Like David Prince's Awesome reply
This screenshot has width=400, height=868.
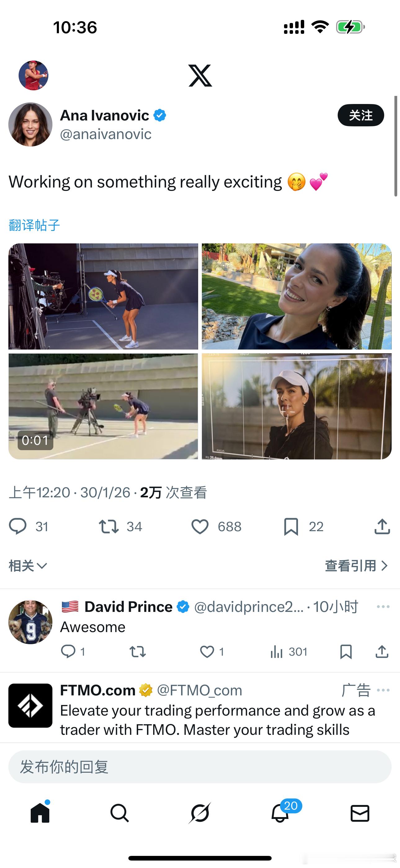[207, 652]
